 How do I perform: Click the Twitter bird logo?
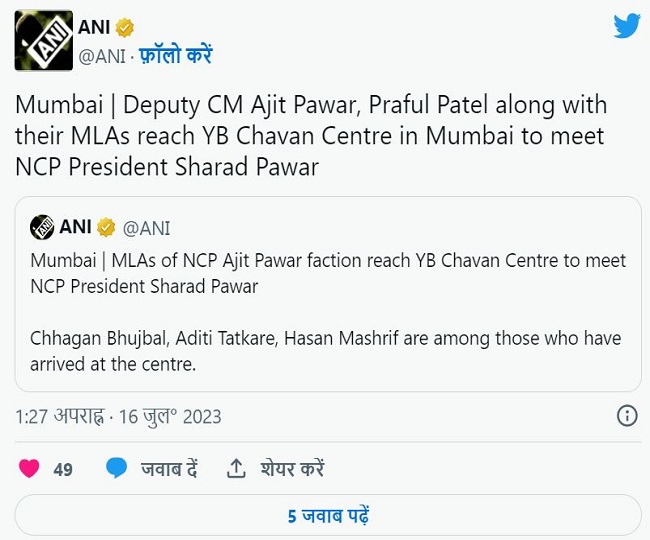626,26
